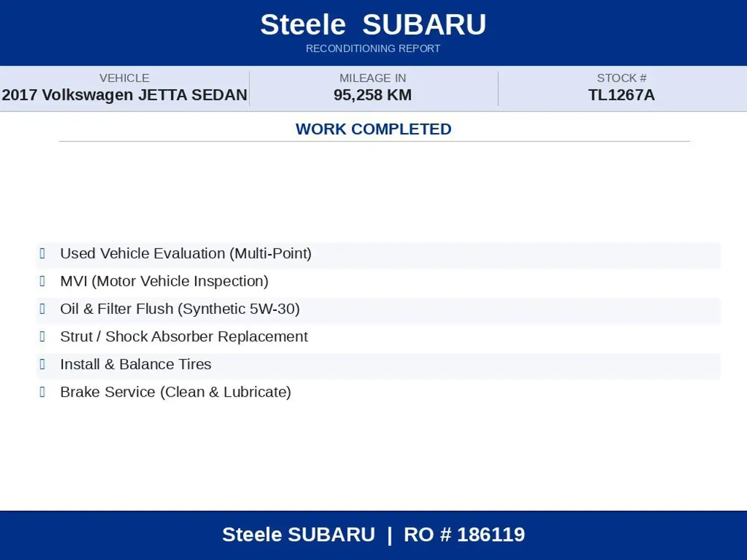
Task: Click the stock number TL1267A
Action: [x=622, y=95]
